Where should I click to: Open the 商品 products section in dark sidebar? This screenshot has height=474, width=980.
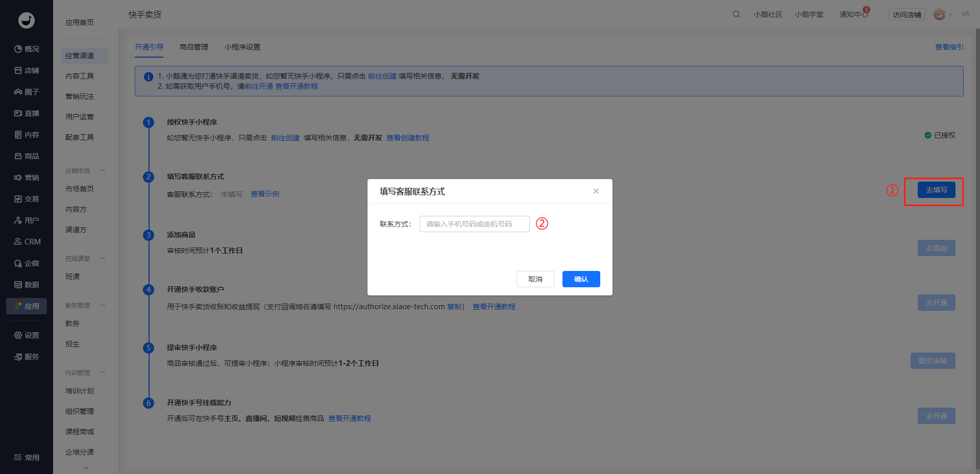(x=27, y=156)
